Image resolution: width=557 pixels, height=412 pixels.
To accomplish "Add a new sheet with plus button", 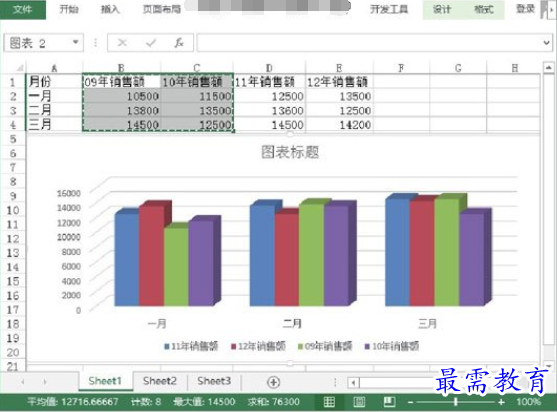I will click(x=274, y=382).
